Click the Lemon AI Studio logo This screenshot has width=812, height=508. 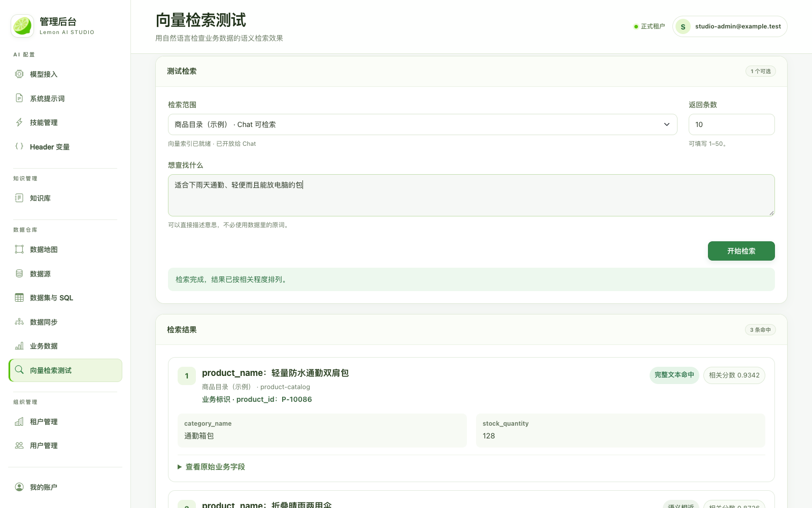[x=22, y=26]
